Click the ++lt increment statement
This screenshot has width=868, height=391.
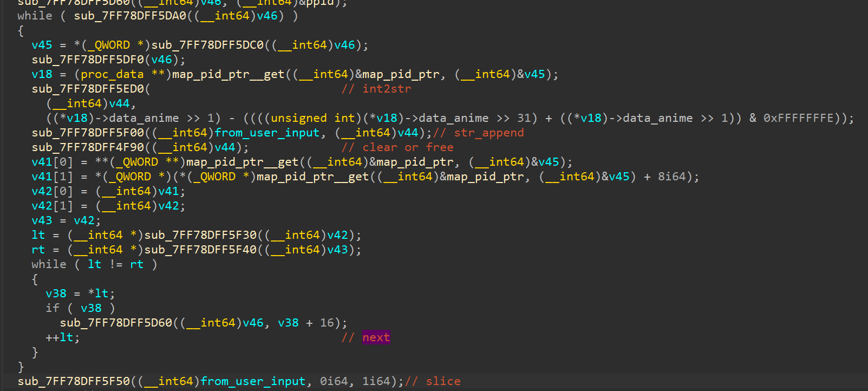point(63,337)
